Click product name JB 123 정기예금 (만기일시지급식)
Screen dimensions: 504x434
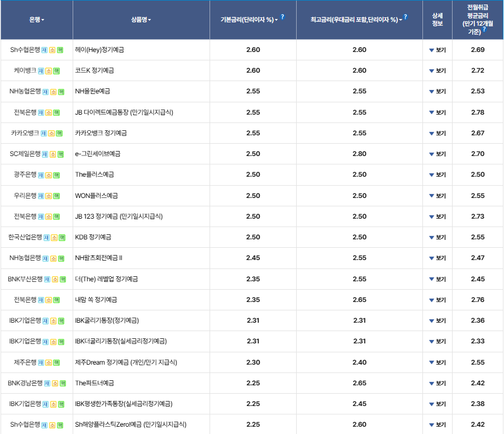click(119, 216)
